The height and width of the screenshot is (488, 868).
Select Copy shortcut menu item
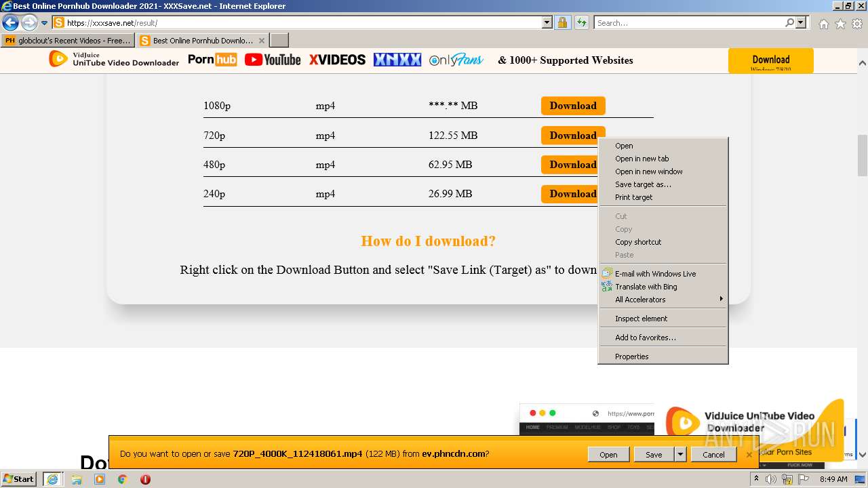click(x=663, y=242)
